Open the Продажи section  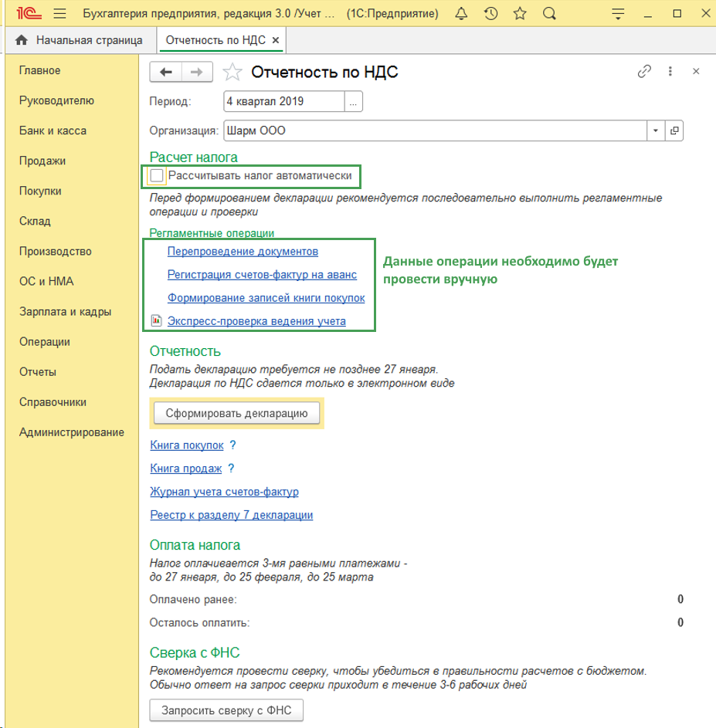coord(42,161)
